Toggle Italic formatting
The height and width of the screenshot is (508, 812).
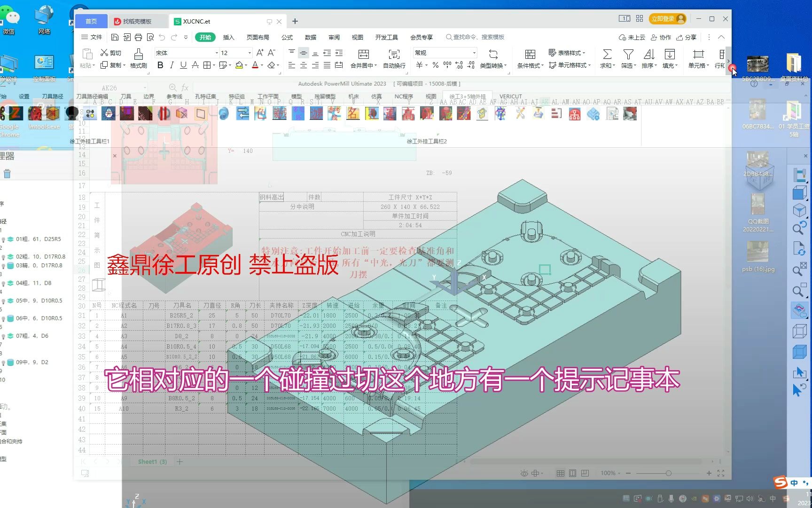click(x=172, y=65)
